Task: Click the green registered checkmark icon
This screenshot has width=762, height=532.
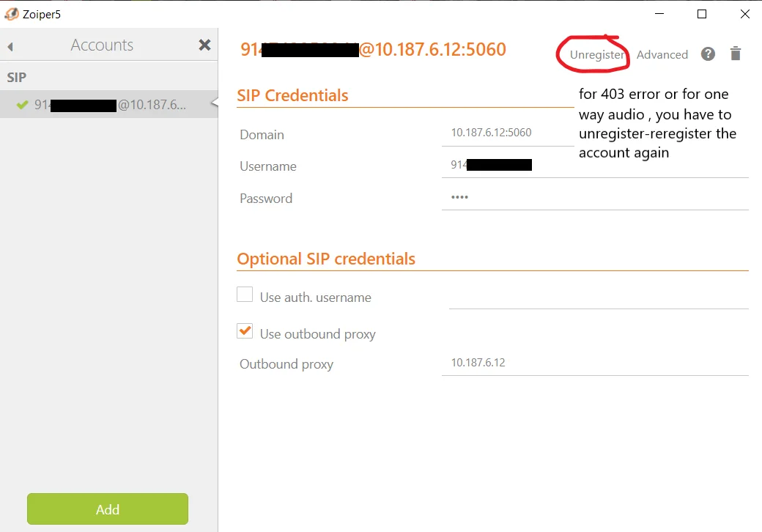Action: pyautogui.click(x=22, y=105)
